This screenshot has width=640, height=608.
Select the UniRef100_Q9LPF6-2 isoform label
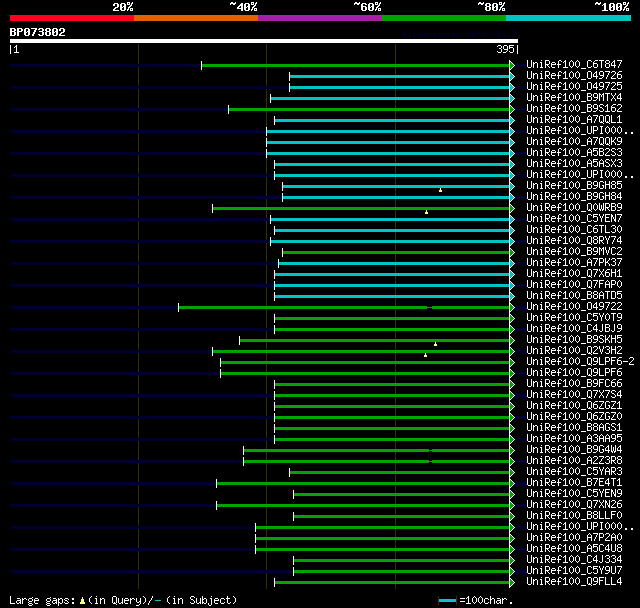tap(580, 362)
